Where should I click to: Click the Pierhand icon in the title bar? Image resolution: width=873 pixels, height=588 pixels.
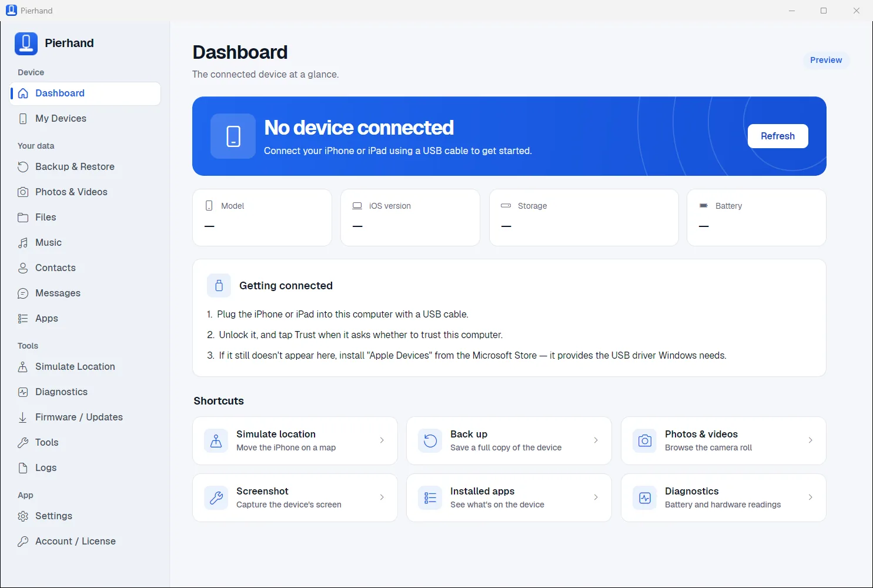tap(11, 11)
